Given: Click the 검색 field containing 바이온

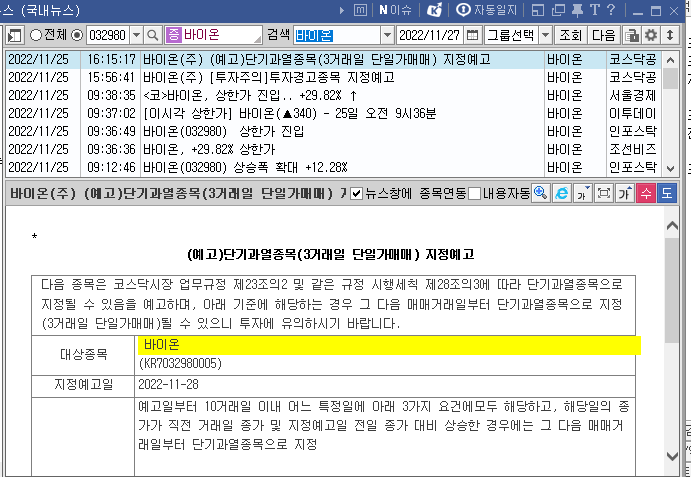Looking at the screenshot, I should (x=337, y=35).
